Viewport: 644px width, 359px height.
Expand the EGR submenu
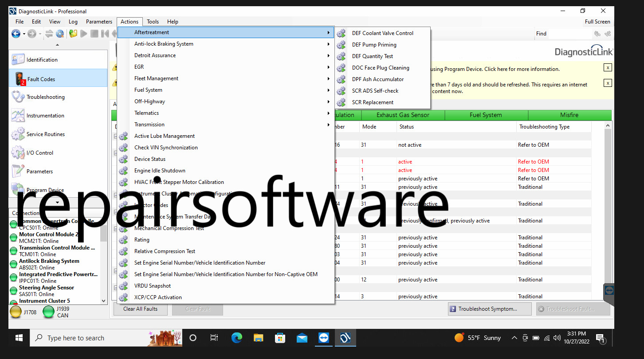click(226, 67)
